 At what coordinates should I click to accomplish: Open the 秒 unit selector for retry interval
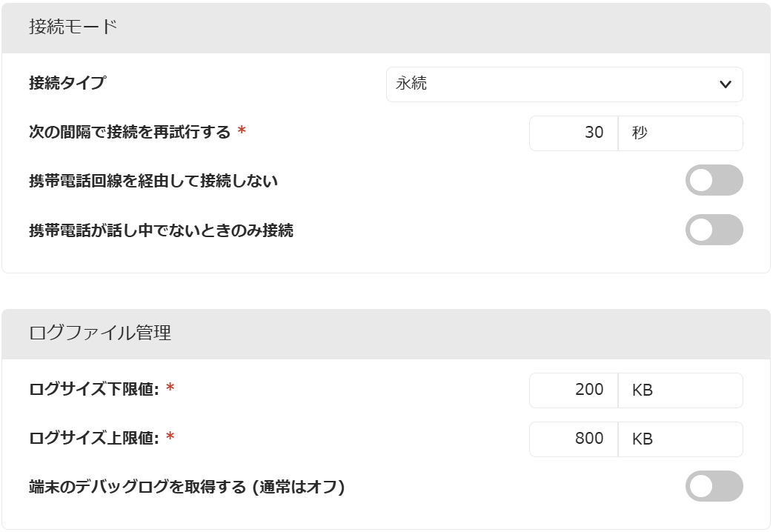coord(680,133)
